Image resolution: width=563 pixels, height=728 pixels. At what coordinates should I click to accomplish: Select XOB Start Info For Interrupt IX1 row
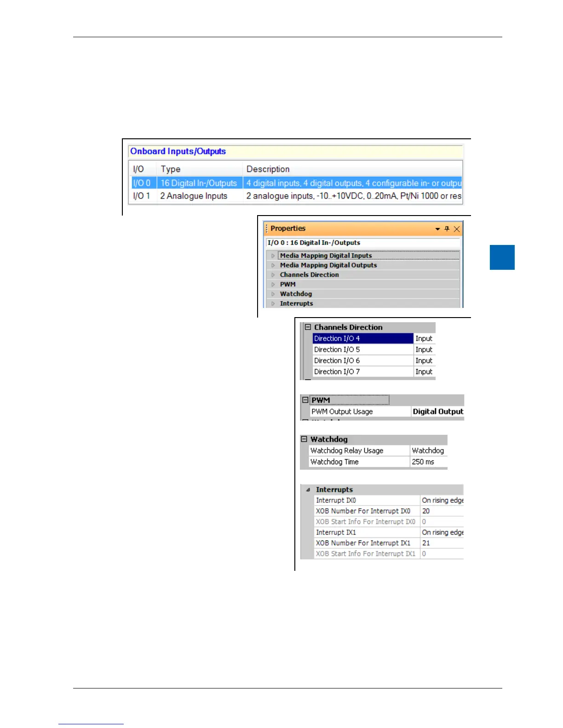[x=389, y=554]
